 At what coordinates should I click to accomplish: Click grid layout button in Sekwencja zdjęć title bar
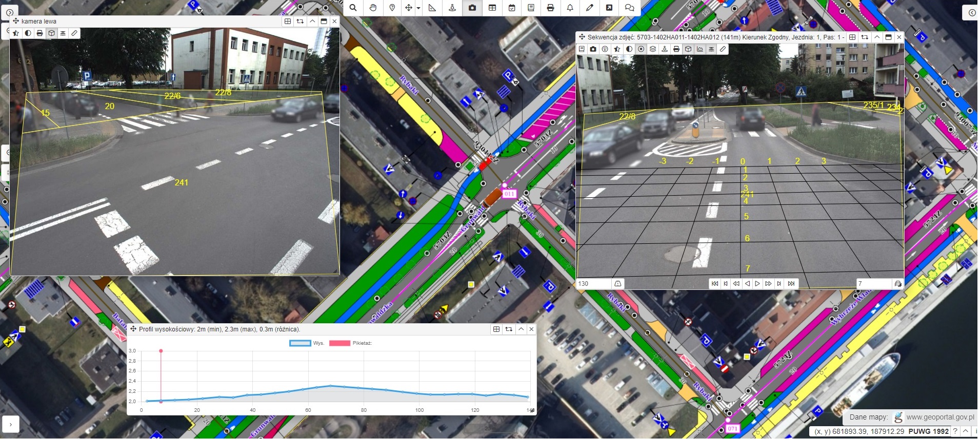[852, 37]
